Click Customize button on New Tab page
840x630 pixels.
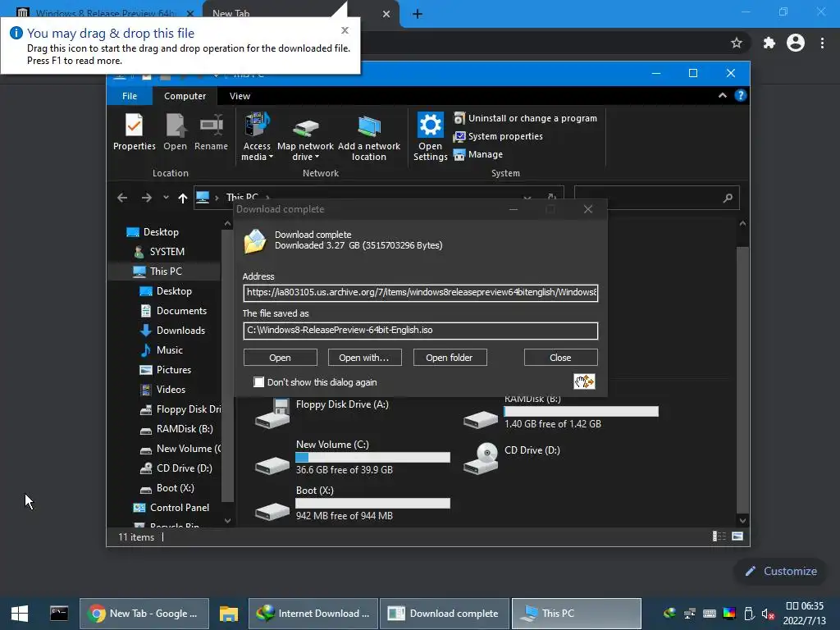781,571
